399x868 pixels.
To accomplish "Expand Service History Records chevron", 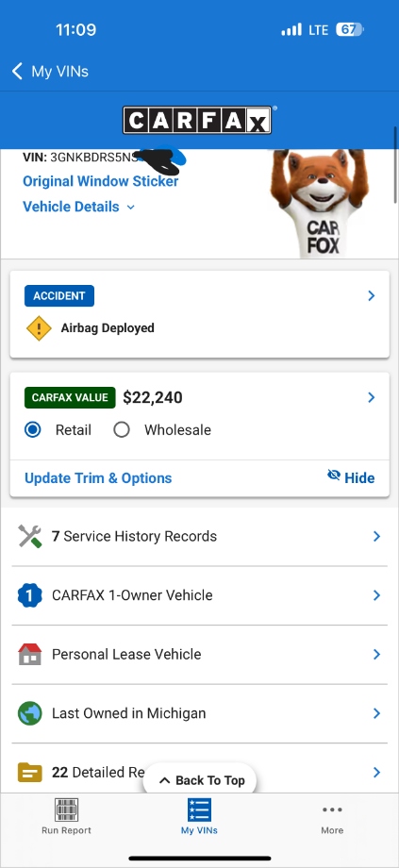I will coord(377,537).
